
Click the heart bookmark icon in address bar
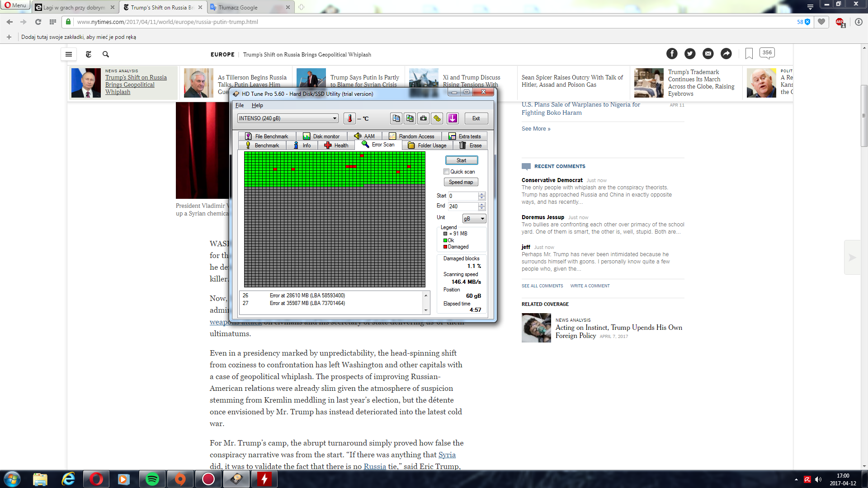point(821,22)
